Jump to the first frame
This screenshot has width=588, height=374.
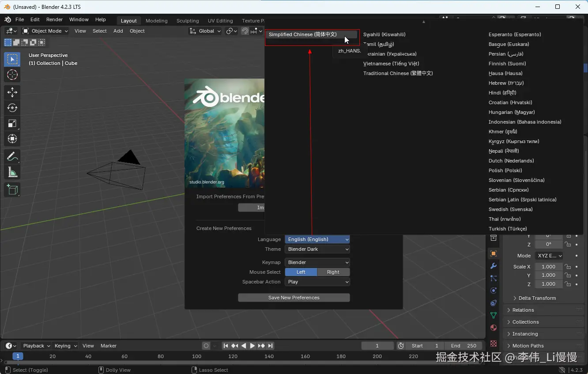[x=226, y=346]
